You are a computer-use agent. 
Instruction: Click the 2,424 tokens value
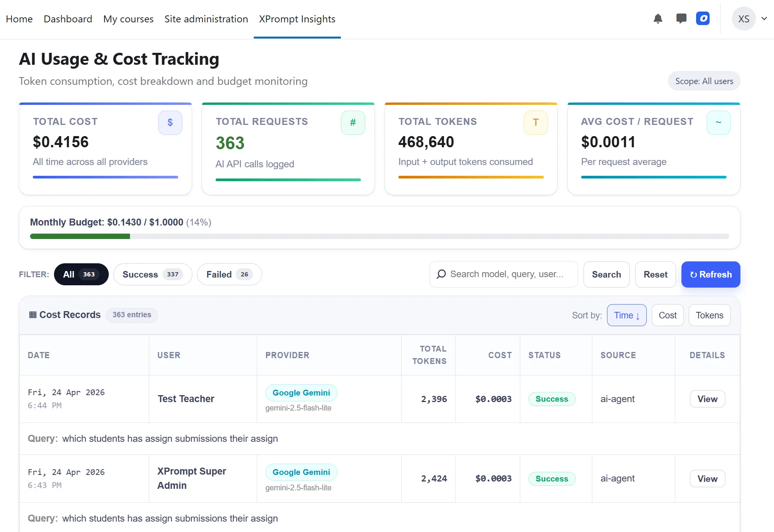point(434,478)
